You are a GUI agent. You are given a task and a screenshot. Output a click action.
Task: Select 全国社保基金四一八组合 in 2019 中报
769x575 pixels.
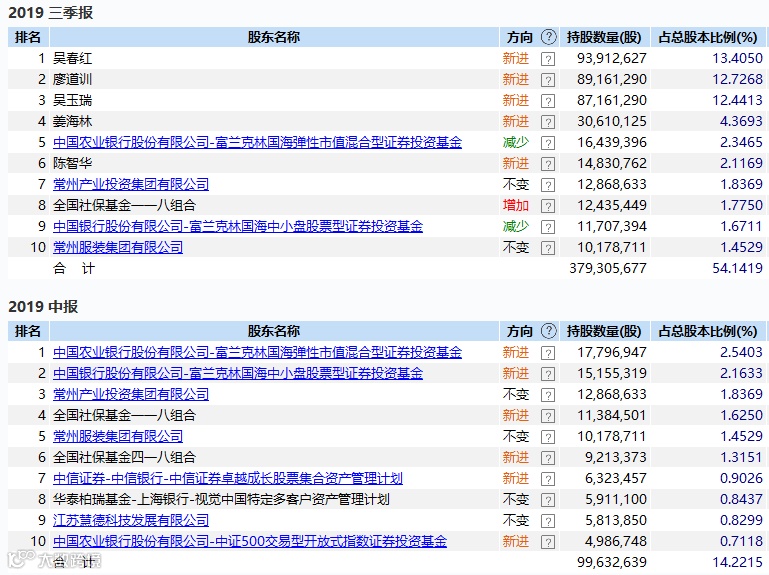125,457
